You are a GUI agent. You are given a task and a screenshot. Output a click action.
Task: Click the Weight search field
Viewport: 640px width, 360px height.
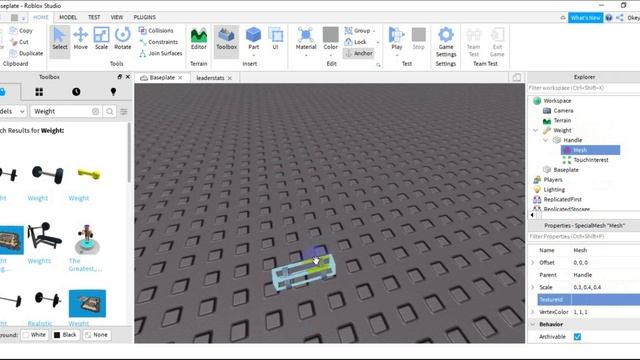61,111
